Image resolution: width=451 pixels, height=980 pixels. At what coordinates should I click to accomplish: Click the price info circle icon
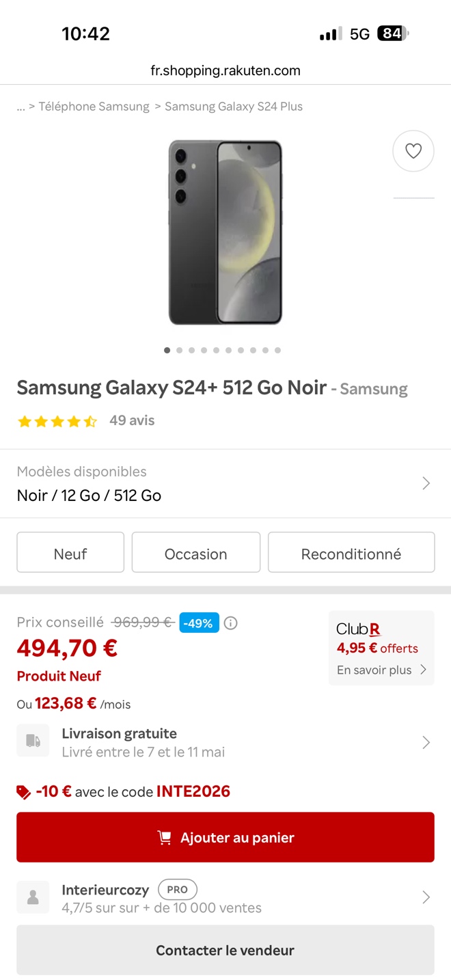coord(231,623)
